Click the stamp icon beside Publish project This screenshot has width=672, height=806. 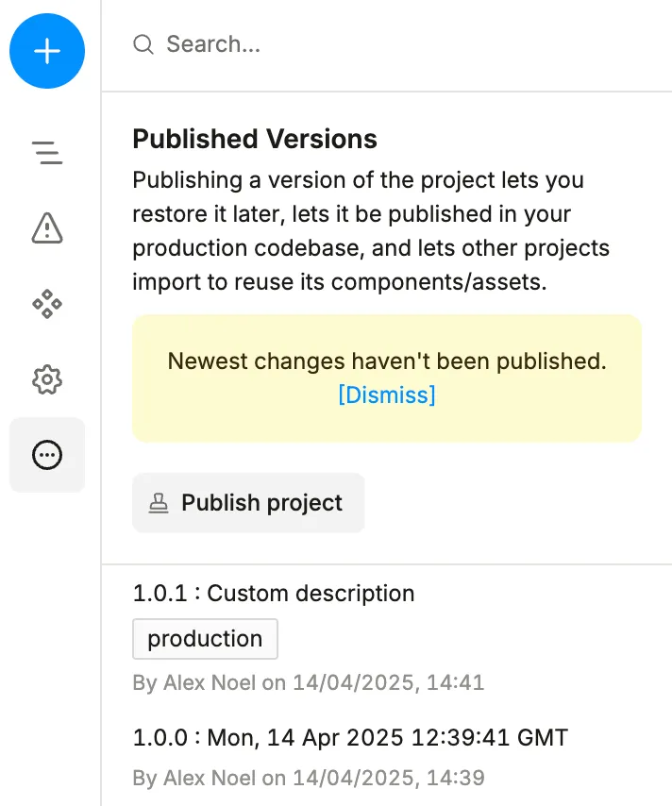coord(159,503)
